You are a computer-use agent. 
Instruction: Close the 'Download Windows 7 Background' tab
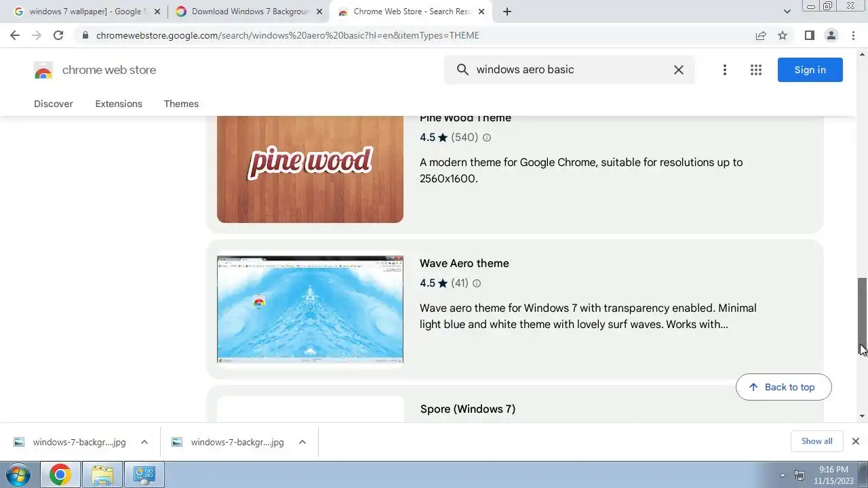tap(319, 12)
